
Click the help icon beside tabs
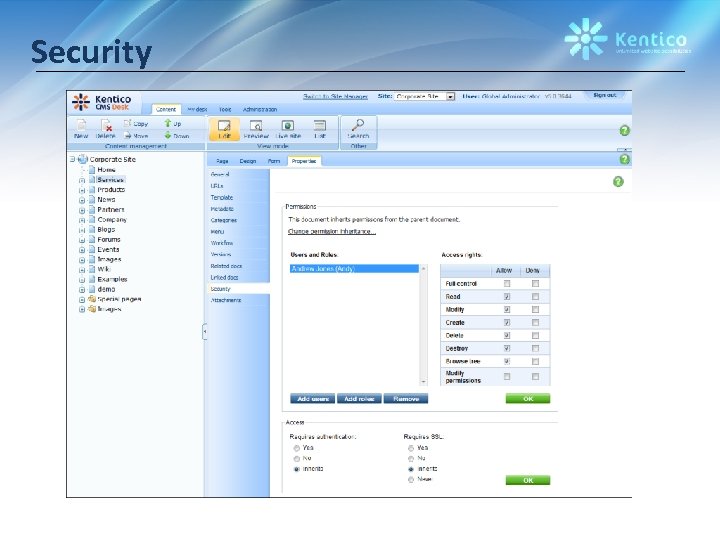(x=624, y=159)
